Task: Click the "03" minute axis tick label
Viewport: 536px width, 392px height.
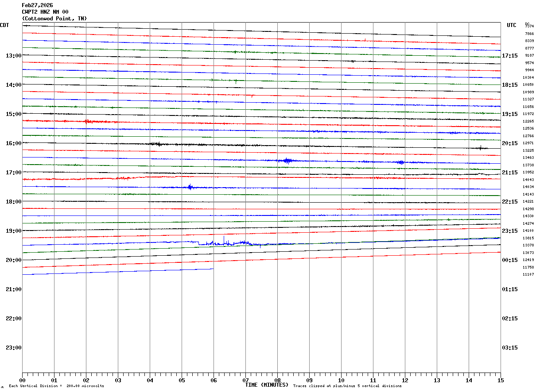Action: point(118,380)
